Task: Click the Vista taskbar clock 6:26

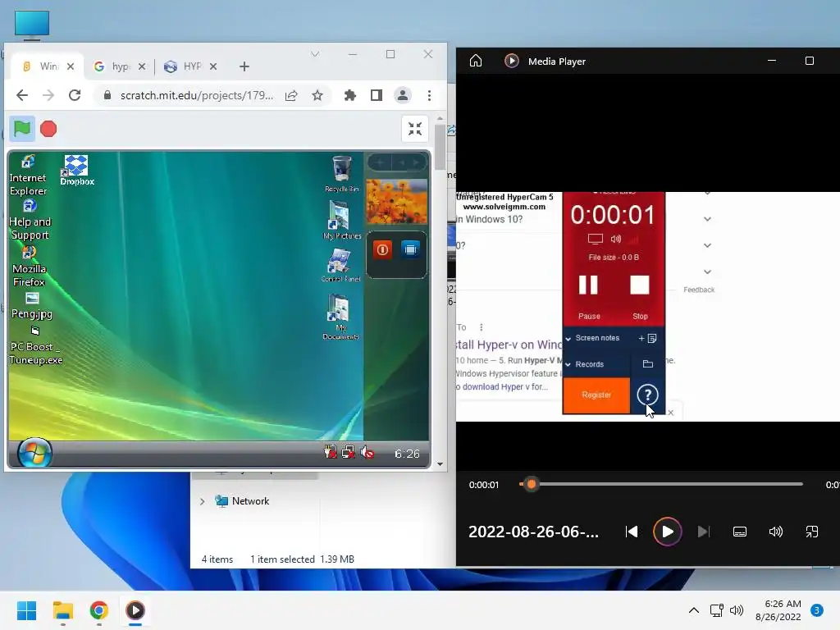Action: (x=407, y=454)
